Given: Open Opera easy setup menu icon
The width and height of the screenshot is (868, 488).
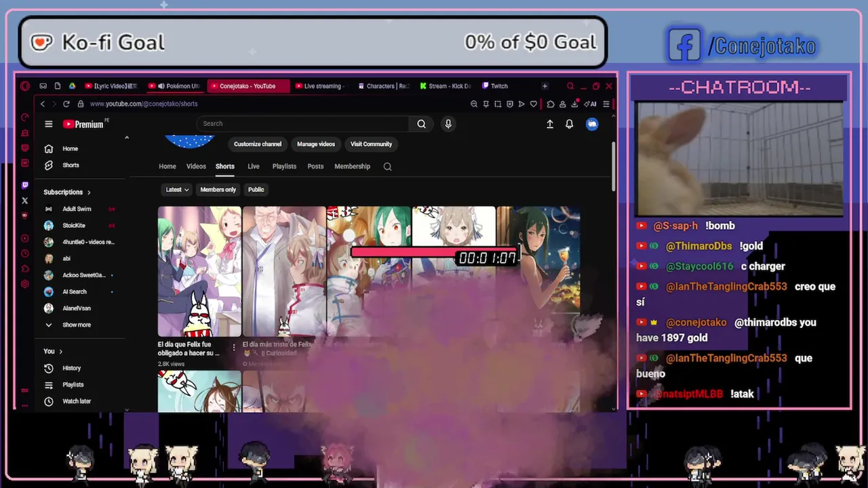Looking at the screenshot, I should (x=606, y=104).
